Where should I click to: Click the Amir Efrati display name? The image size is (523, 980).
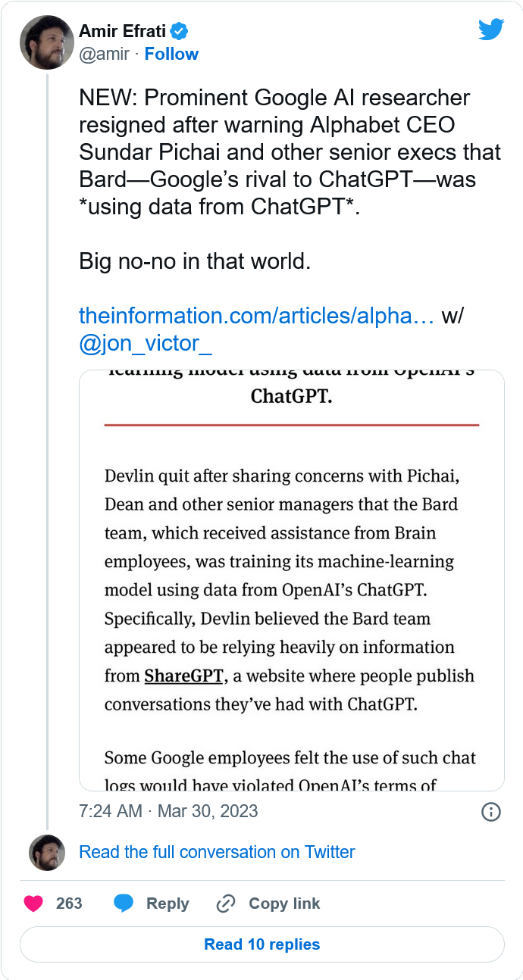tap(123, 32)
